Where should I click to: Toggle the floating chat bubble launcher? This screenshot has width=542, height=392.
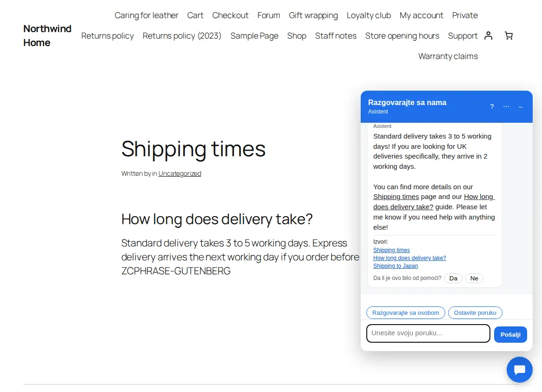click(519, 370)
